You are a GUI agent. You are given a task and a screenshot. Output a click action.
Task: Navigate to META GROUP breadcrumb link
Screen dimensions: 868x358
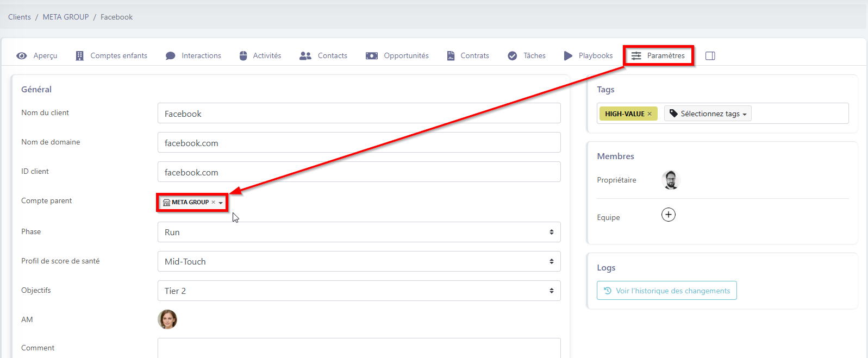[66, 17]
